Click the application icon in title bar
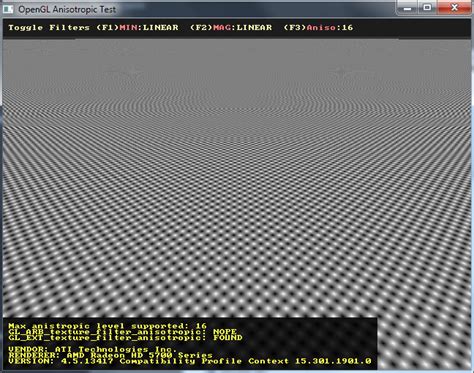 8,9
